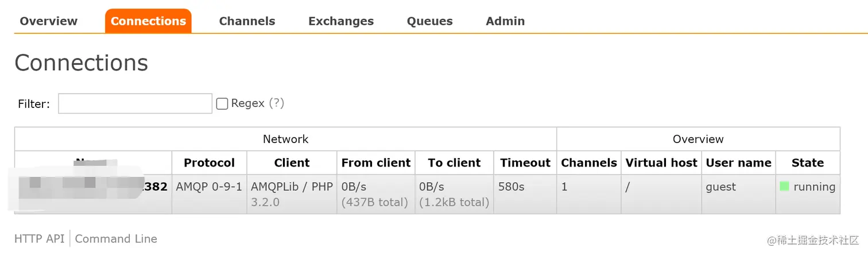Open the Overview tab
The height and width of the screenshot is (255, 868).
tap(48, 21)
